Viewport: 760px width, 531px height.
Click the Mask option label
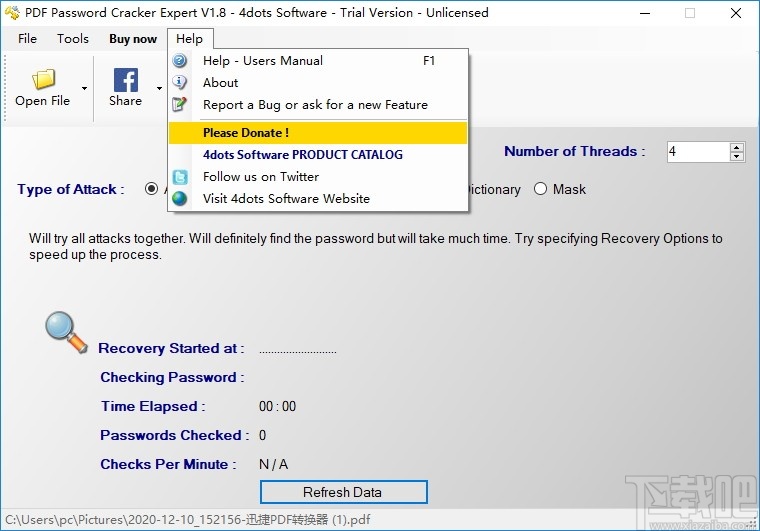tap(569, 189)
